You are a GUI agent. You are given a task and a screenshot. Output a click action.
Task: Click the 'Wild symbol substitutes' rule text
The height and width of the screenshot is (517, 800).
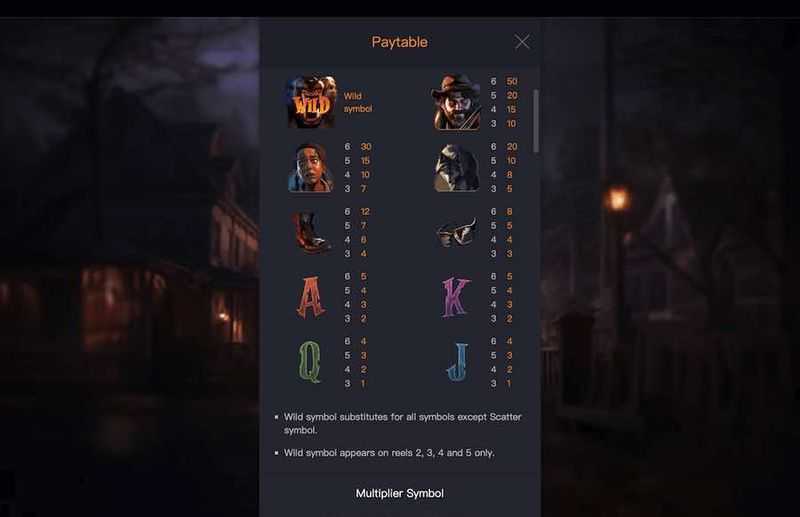click(403, 423)
